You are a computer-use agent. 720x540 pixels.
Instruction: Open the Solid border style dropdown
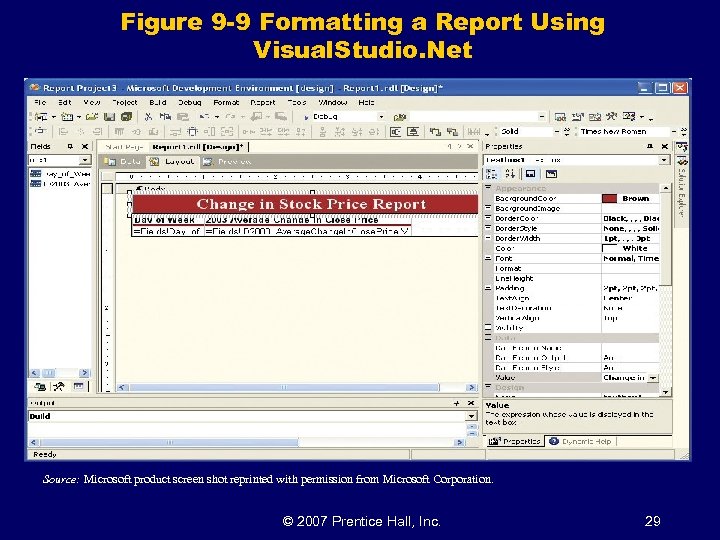click(x=557, y=132)
